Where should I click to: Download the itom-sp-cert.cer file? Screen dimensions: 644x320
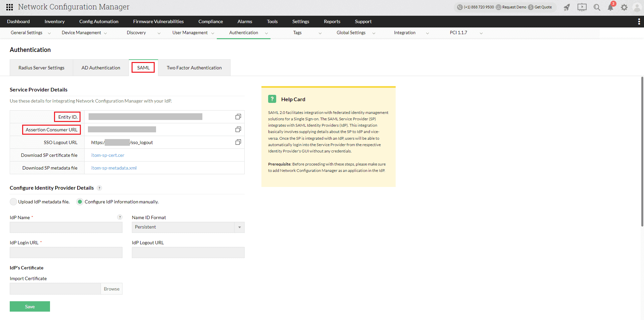click(108, 155)
